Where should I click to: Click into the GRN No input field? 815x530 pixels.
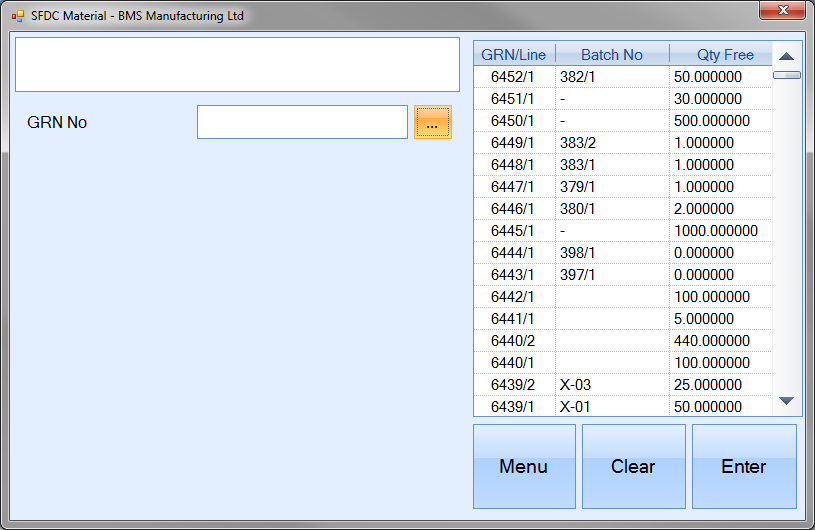pyautogui.click(x=302, y=122)
